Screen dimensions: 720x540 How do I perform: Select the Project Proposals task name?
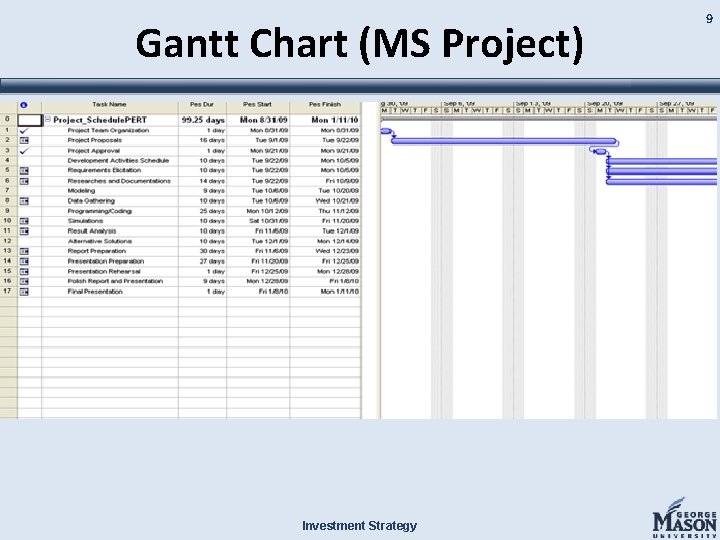pos(95,141)
